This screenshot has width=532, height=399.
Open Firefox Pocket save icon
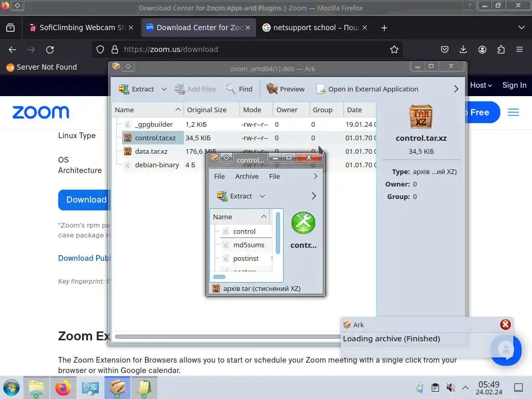[x=445, y=49]
